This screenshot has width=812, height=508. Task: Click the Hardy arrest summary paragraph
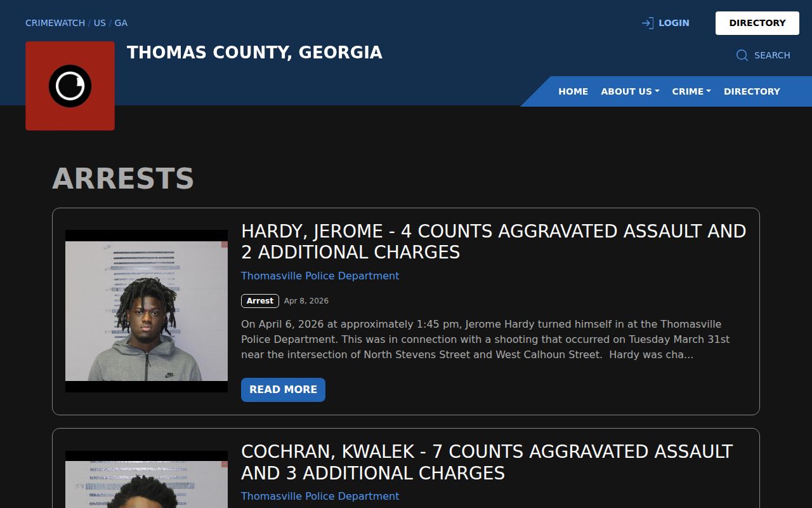[485, 339]
